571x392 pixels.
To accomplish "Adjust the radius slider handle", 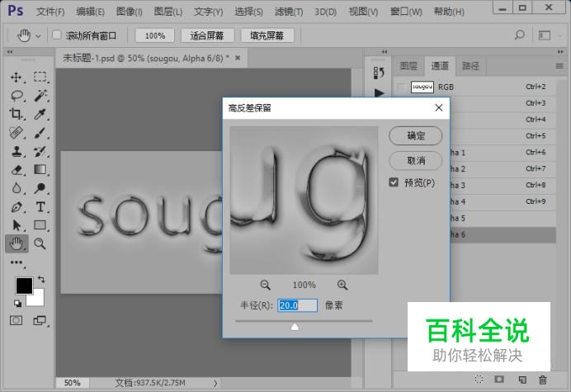I will [x=295, y=327].
